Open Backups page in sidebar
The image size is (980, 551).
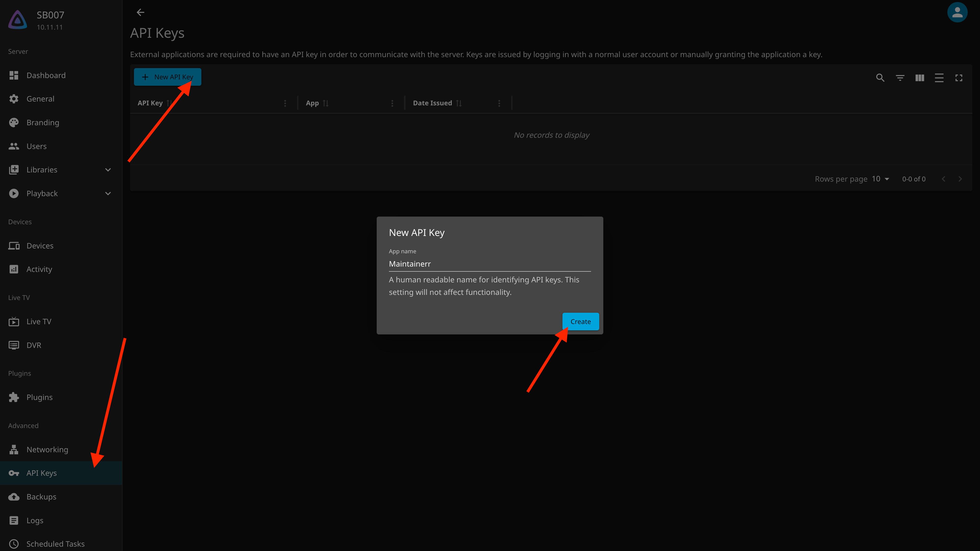tap(61, 497)
